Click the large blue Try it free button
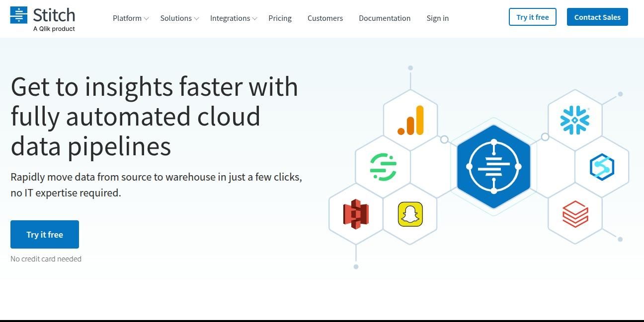 click(45, 234)
